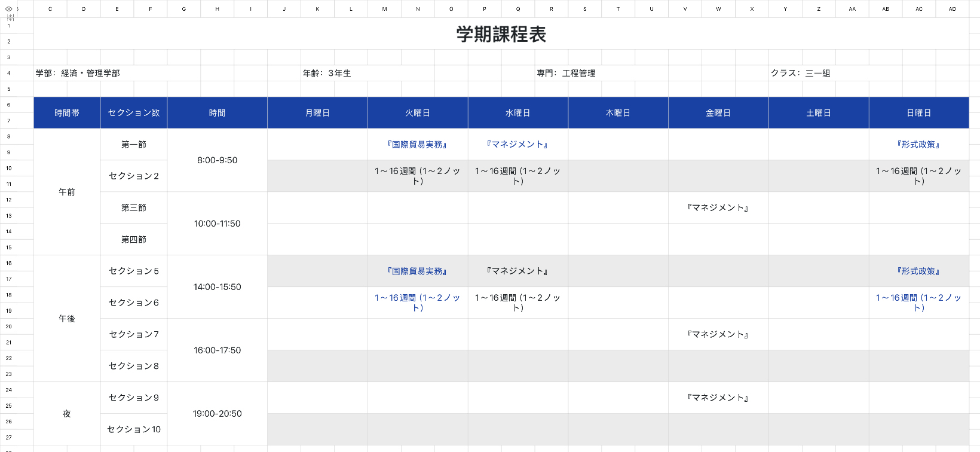This screenshot has height=452, width=980.
Task: Select the セクション7 cell
Action: click(x=134, y=334)
